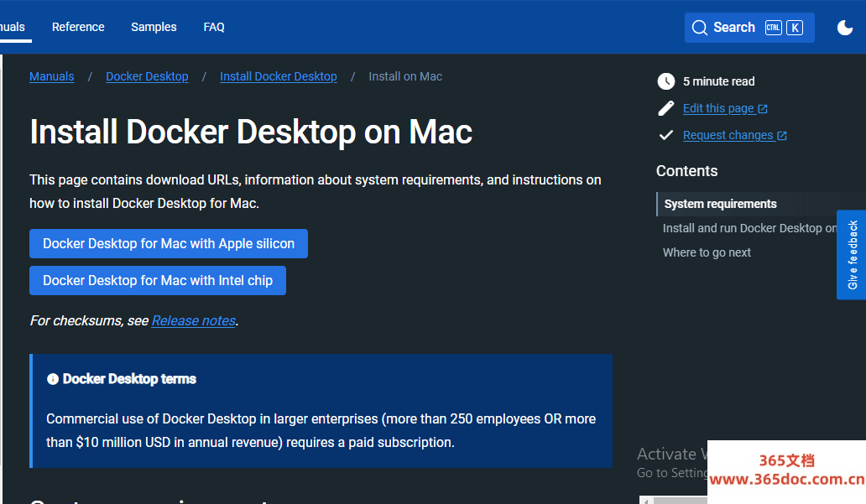
Task: Click the magnifier icon in Search
Action: pos(699,28)
